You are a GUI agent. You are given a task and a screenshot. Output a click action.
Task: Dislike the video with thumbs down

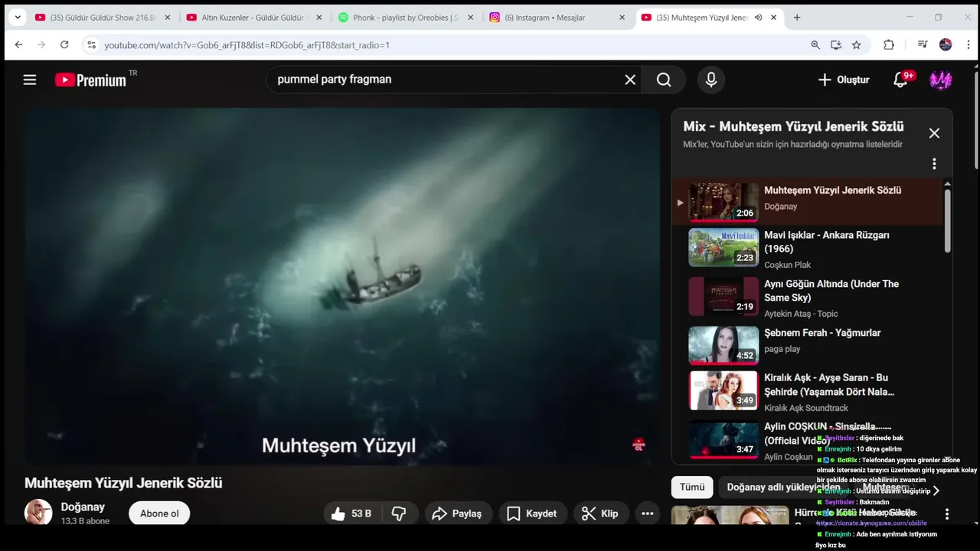(399, 514)
